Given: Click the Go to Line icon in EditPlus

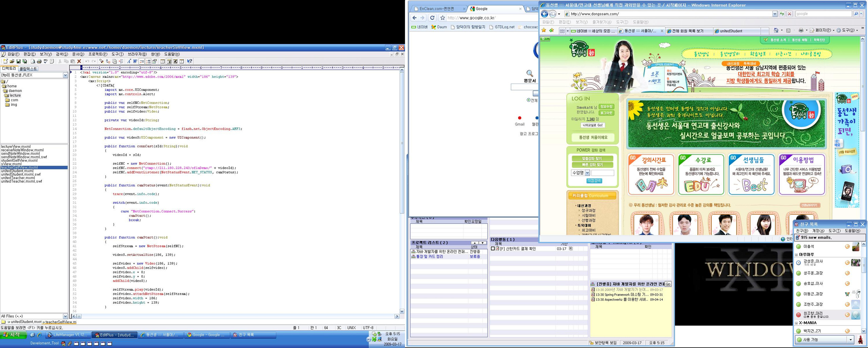Looking at the screenshot, I should coord(121,61).
